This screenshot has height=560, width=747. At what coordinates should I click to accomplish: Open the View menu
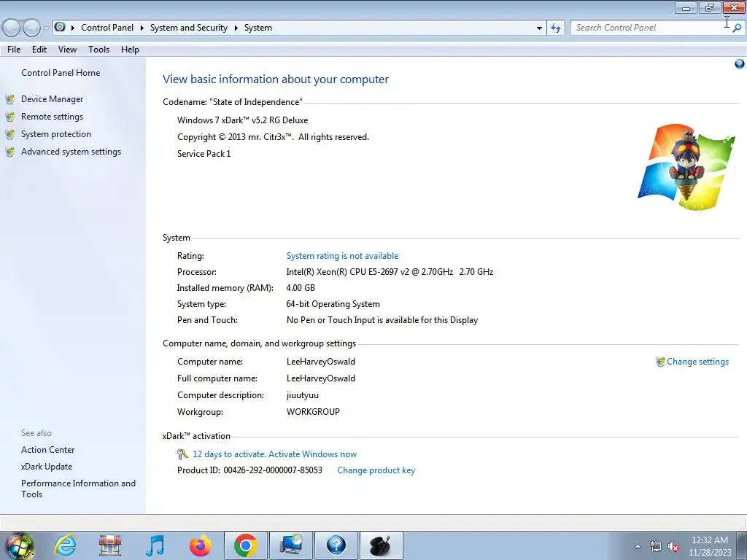point(67,50)
